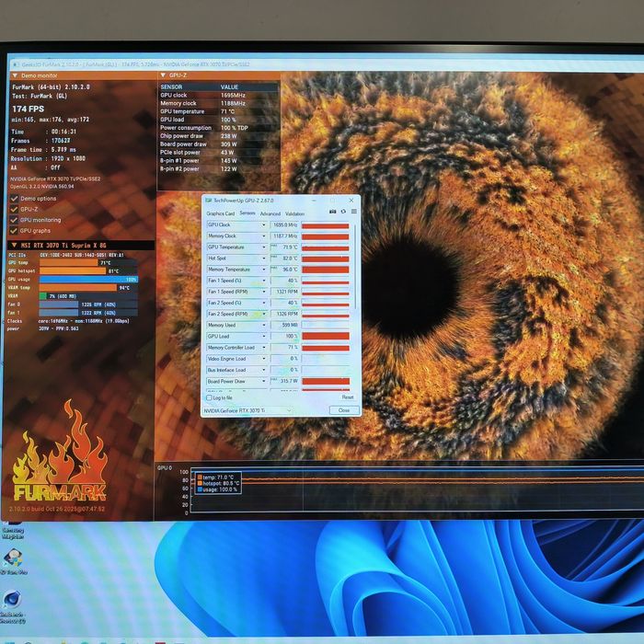644x644 pixels.
Task: Click the Close button in GPU-Z
Action: (344, 410)
